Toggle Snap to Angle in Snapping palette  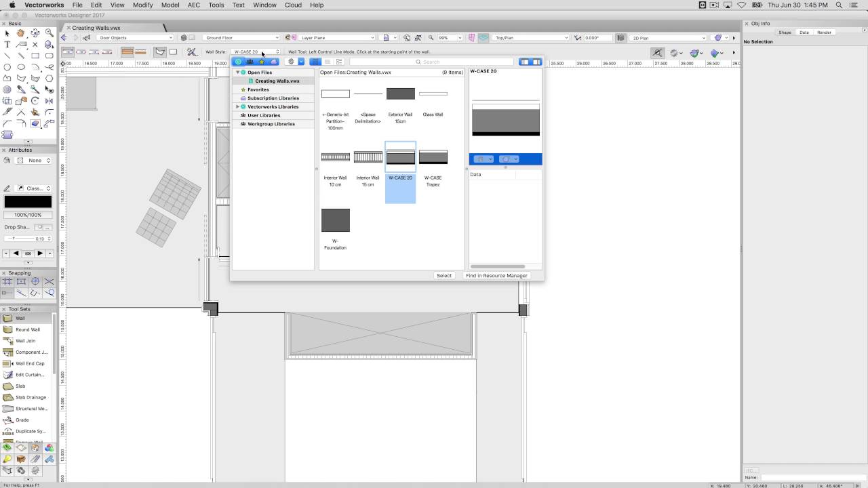(35, 281)
